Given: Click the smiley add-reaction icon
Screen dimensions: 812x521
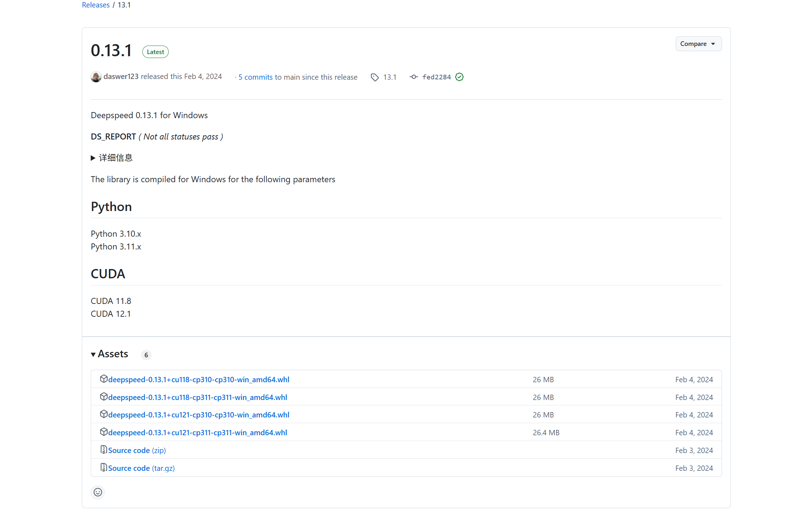Looking at the screenshot, I should pyautogui.click(x=97, y=492).
